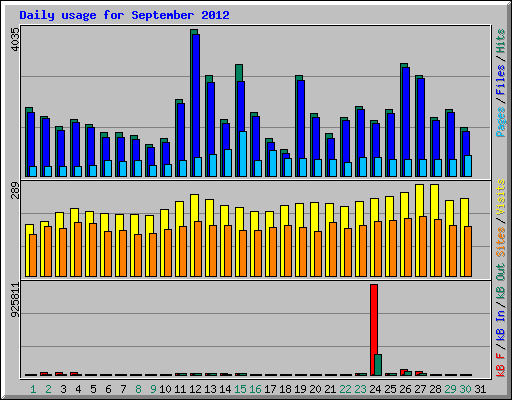
Task: Click the 289 y-axis value
Action: (15, 190)
